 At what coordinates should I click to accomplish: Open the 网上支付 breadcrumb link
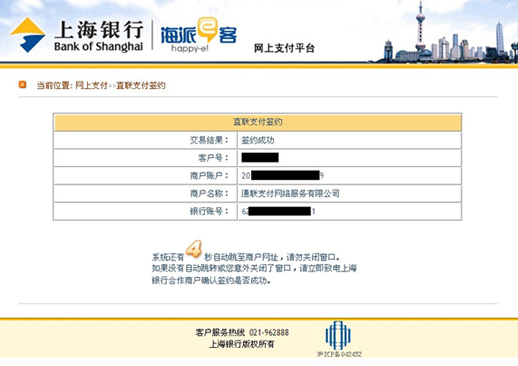(x=91, y=85)
